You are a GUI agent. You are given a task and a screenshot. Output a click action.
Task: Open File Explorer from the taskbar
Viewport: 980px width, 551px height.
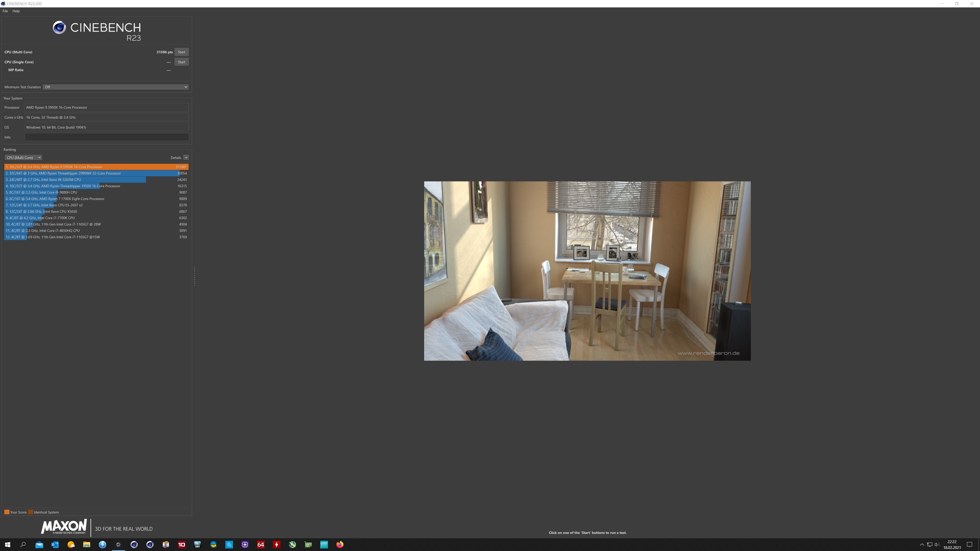[x=87, y=545]
